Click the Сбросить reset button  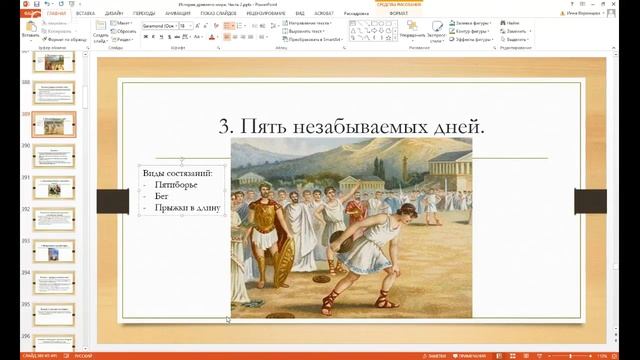coord(123,31)
